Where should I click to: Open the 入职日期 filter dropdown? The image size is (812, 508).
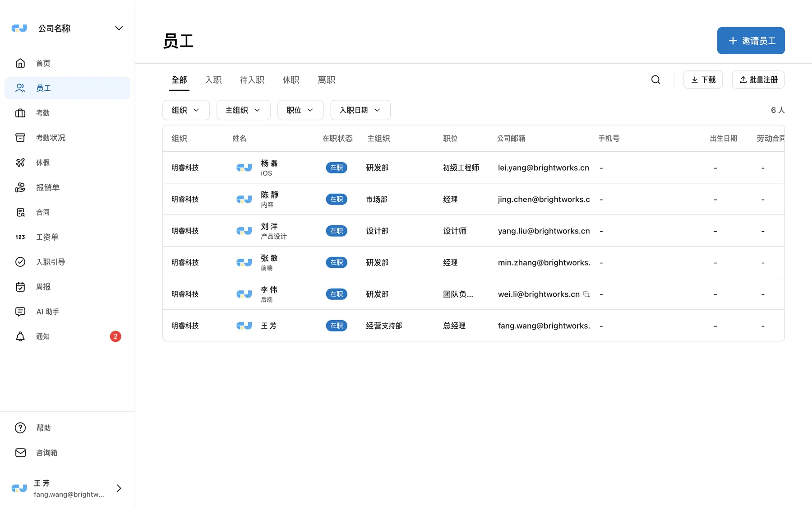360,110
